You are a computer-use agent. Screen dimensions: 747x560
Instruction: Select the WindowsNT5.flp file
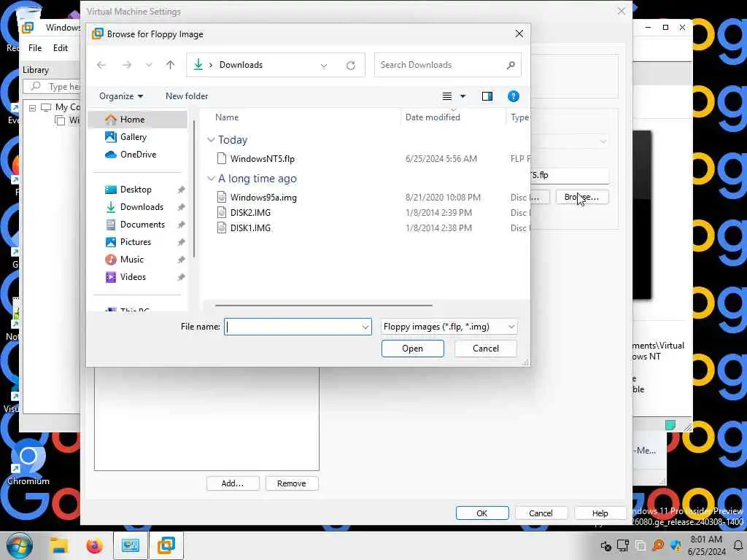pos(263,159)
